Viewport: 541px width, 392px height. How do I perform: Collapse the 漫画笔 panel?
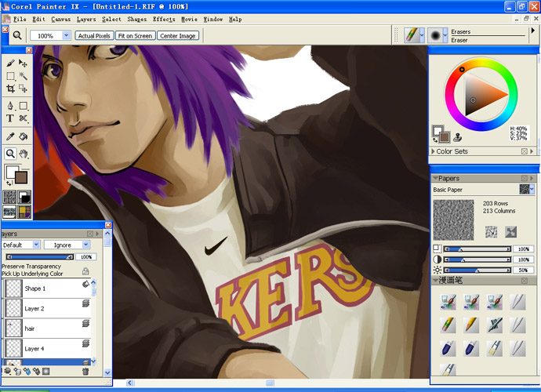click(x=435, y=280)
